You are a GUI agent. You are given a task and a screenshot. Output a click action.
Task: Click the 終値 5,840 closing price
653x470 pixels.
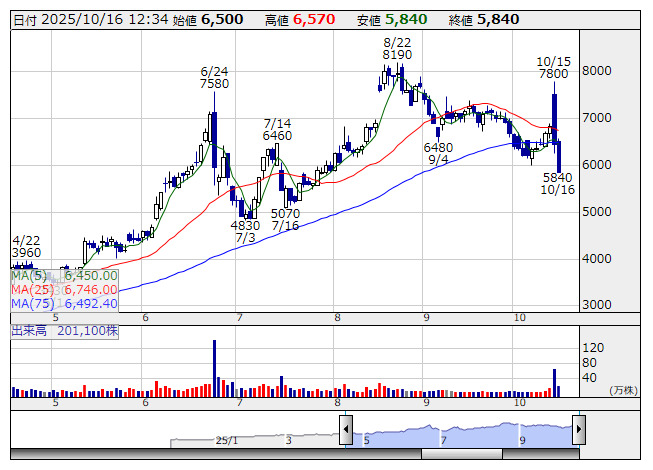484,20
